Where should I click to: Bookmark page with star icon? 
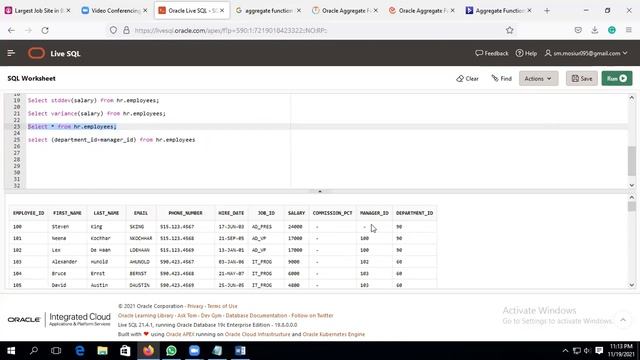pos(509,30)
